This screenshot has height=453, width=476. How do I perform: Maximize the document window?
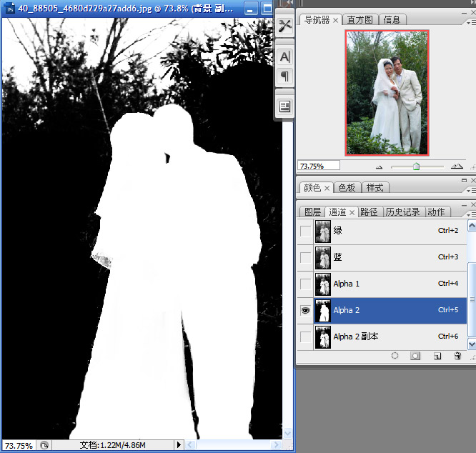267,9
